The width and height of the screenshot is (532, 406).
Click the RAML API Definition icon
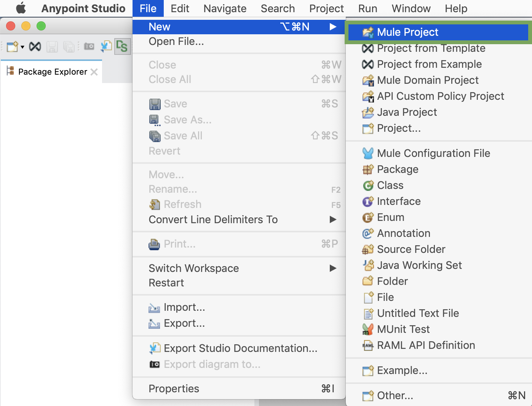tap(367, 345)
